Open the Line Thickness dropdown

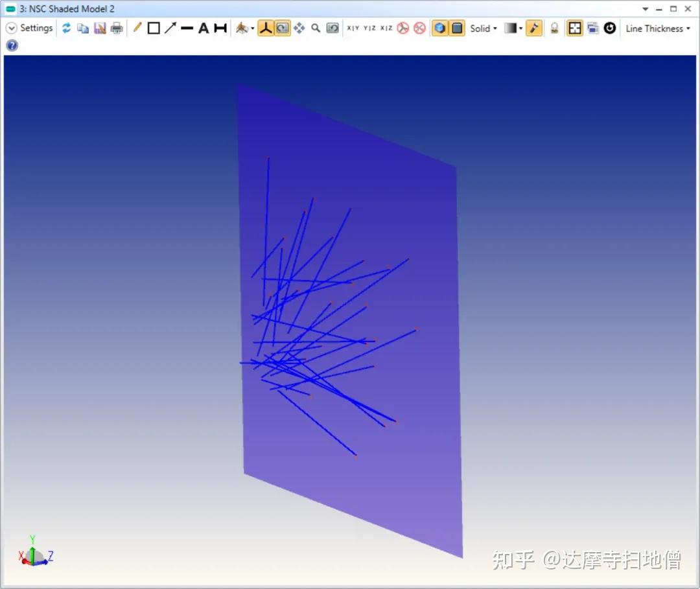coord(658,28)
